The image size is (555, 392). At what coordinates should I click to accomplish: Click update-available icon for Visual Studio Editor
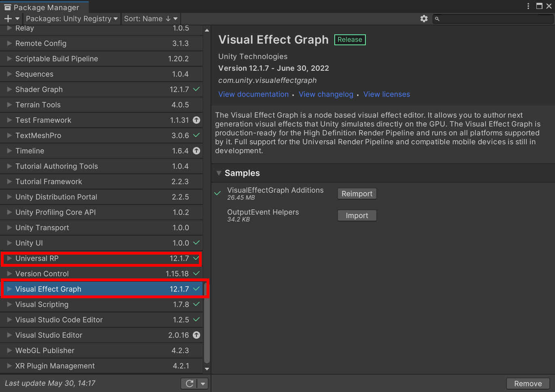(x=196, y=335)
